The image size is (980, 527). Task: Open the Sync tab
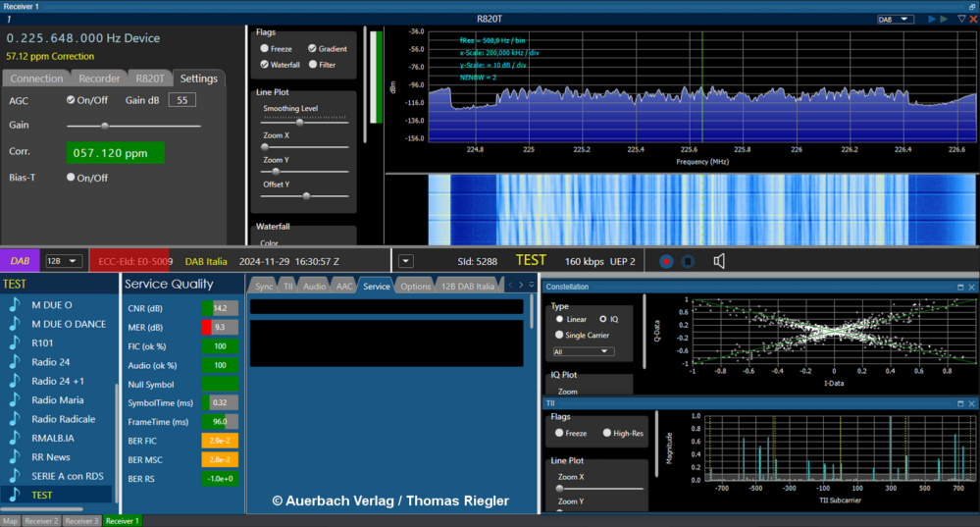coord(264,287)
